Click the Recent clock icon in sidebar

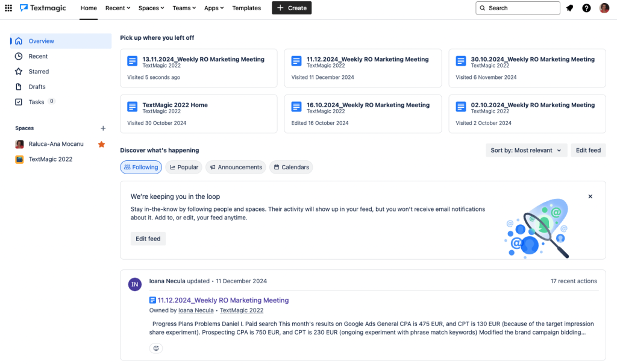pos(19,56)
